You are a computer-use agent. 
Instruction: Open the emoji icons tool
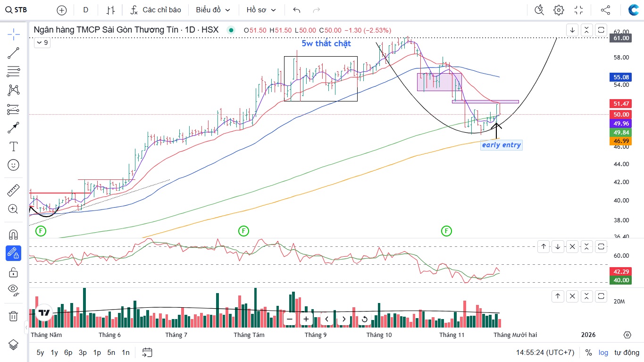[x=13, y=165]
